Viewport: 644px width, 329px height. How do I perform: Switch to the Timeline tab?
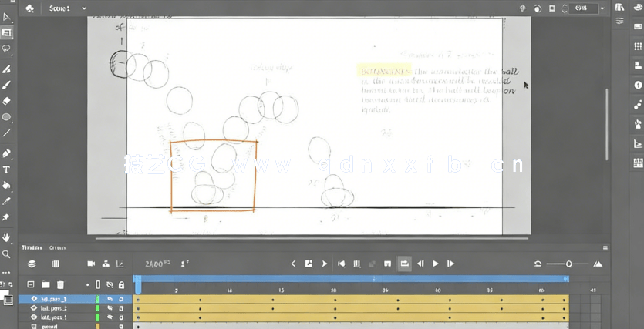tap(32, 248)
